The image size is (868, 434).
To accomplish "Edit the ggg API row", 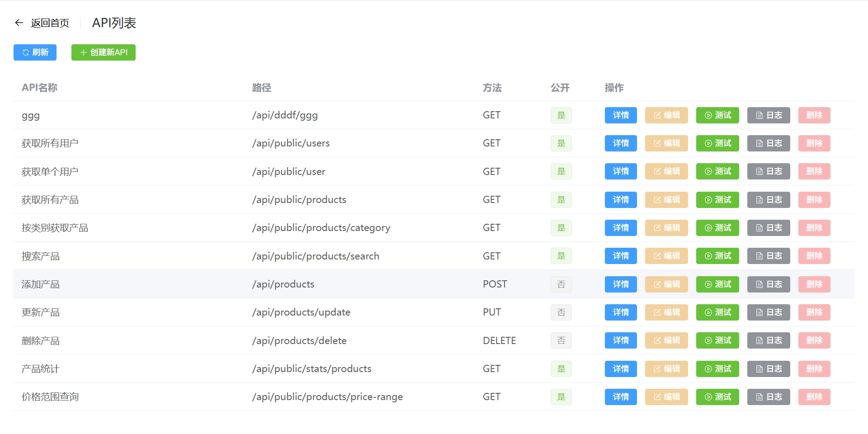I will tap(666, 115).
